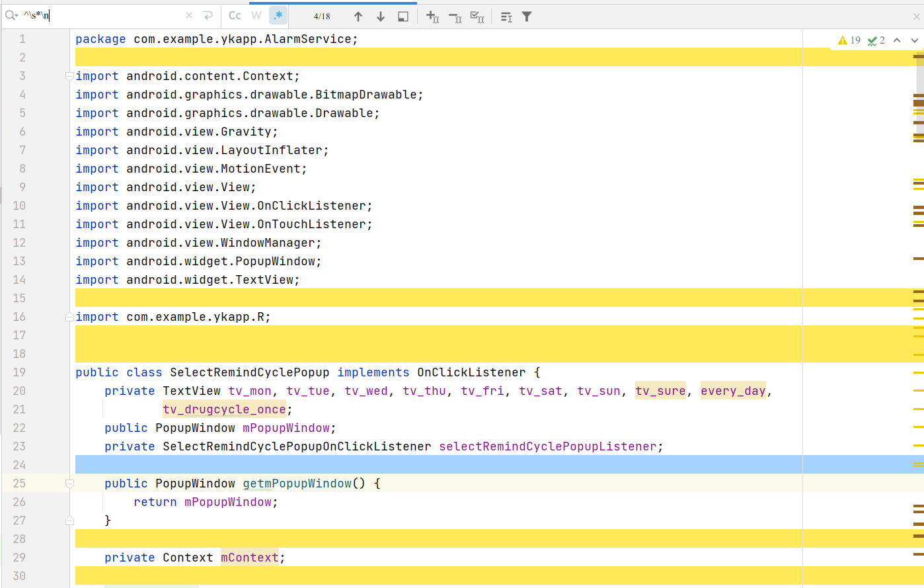Add selection for next occurrence
Viewport: 924px width, 588px height.
432,17
